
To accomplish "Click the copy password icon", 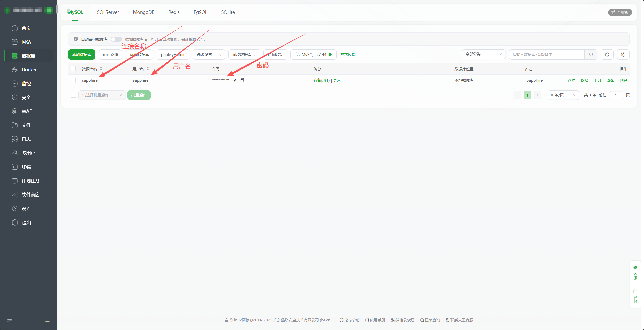I will [x=242, y=80].
